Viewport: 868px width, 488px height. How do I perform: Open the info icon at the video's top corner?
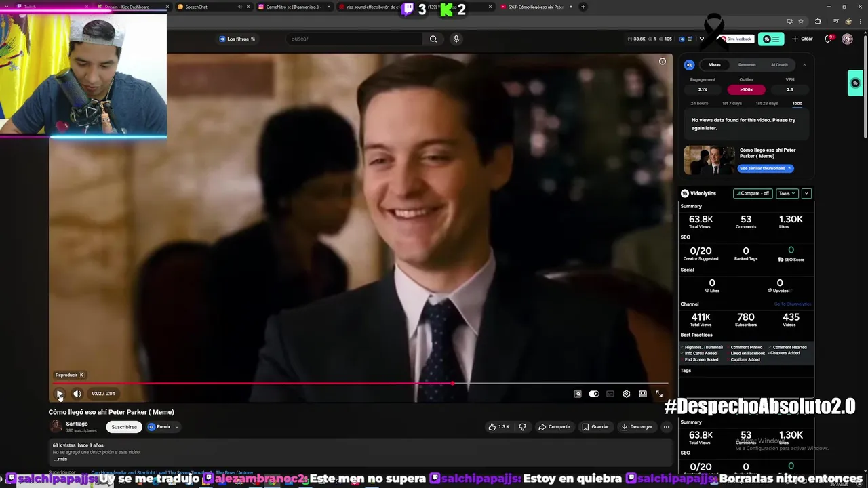point(663,62)
